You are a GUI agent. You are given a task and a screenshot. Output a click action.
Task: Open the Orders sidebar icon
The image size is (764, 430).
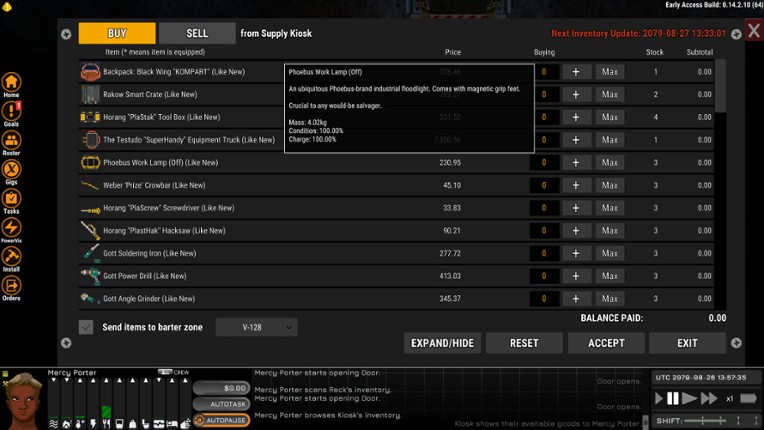click(11, 286)
